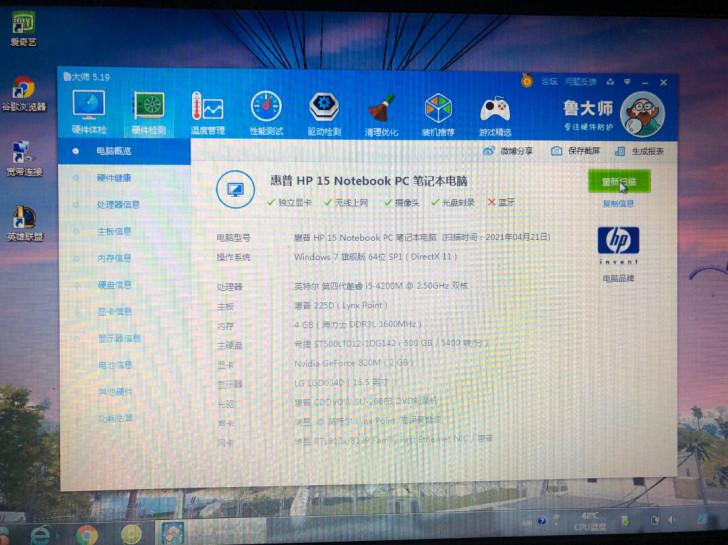Click 生成报表 generate report
This screenshot has height=545, width=728.
pos(639,151)
